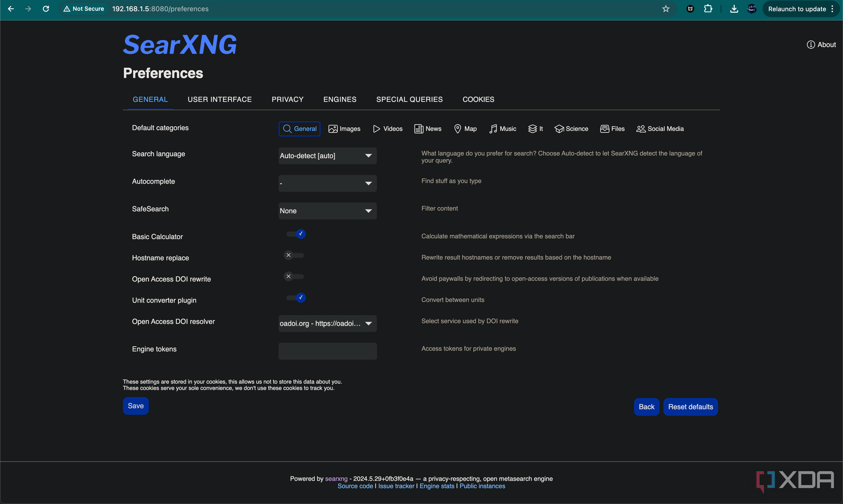Open the Public instances link
The width and height of the screenshot is (843, 504).
(482, 486)
